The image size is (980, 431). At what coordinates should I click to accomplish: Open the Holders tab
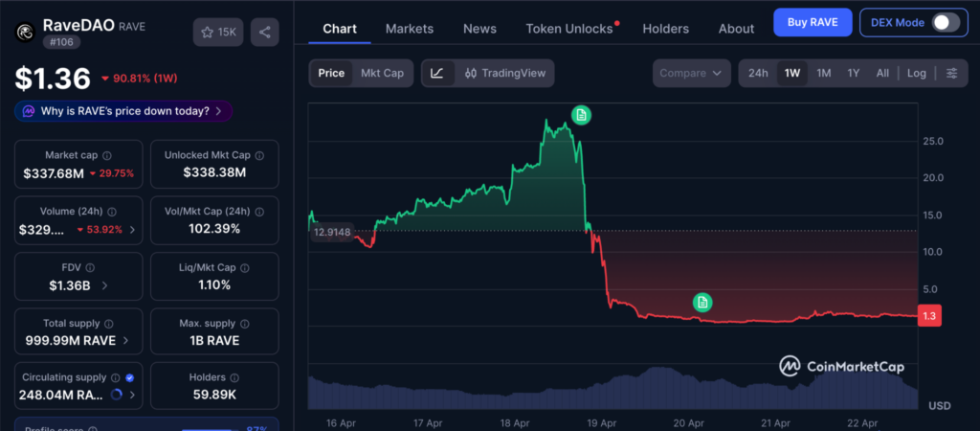point(666,29)
